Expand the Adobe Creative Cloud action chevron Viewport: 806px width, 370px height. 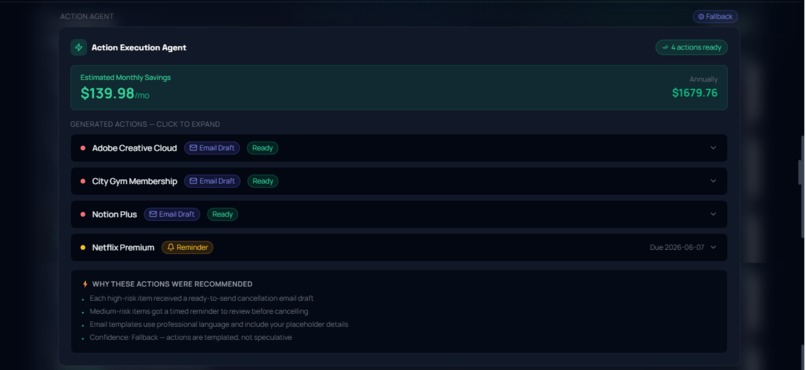click(x=713, y=148)
